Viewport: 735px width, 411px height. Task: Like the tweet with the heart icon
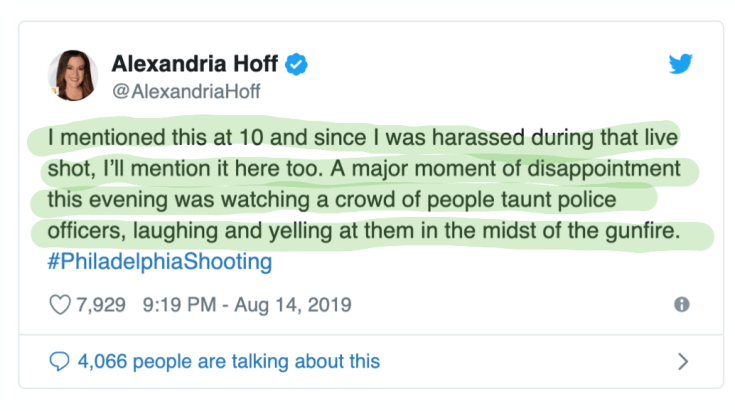click(x=60, y=305)
